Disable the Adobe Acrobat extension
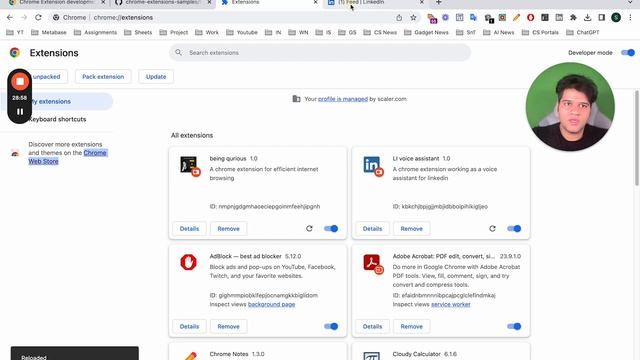The width and height of the screenshot is (640, 360). coord(514,327)
